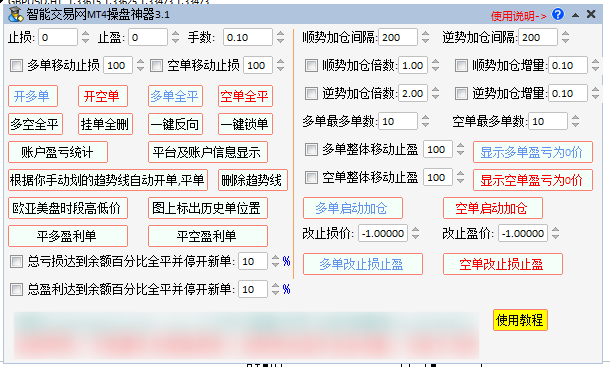Click 显示多单盈亏为0价 button

click(x=533, y=152)
